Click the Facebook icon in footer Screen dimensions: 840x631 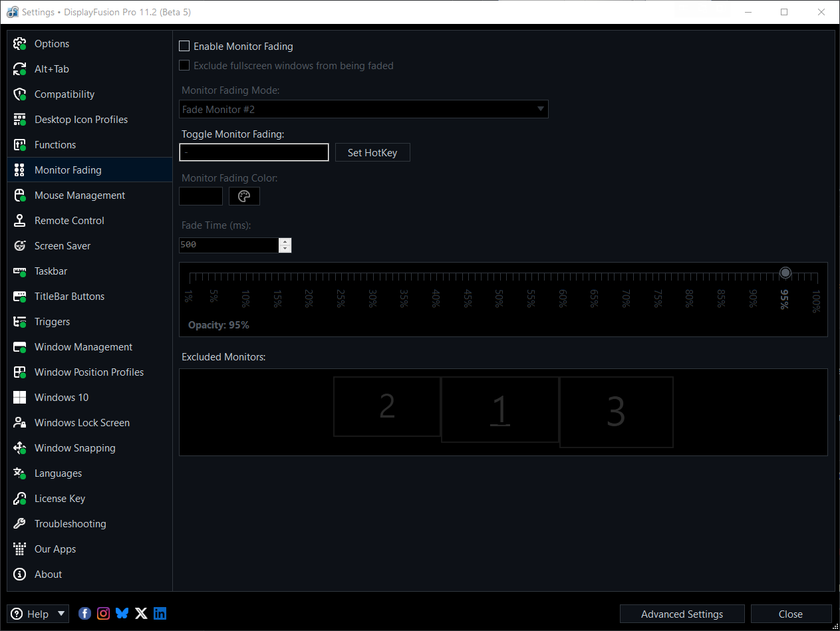pyautogui.click(x=84, y=613)
